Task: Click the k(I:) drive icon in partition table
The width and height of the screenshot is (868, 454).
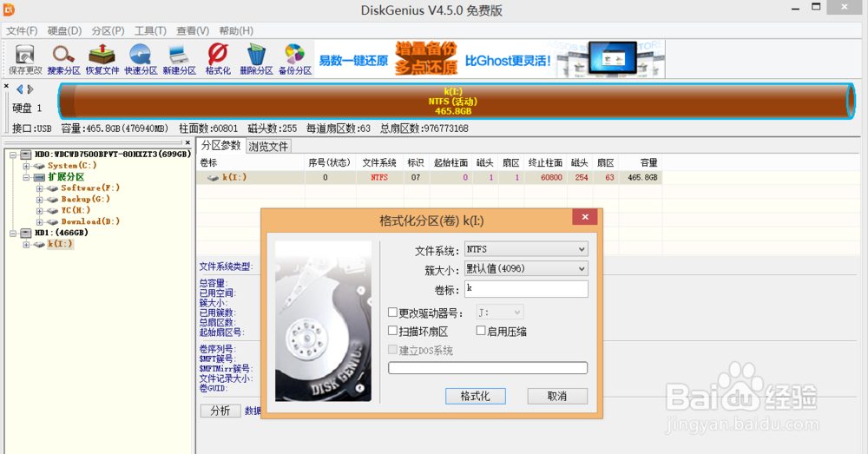Action: 214,178
